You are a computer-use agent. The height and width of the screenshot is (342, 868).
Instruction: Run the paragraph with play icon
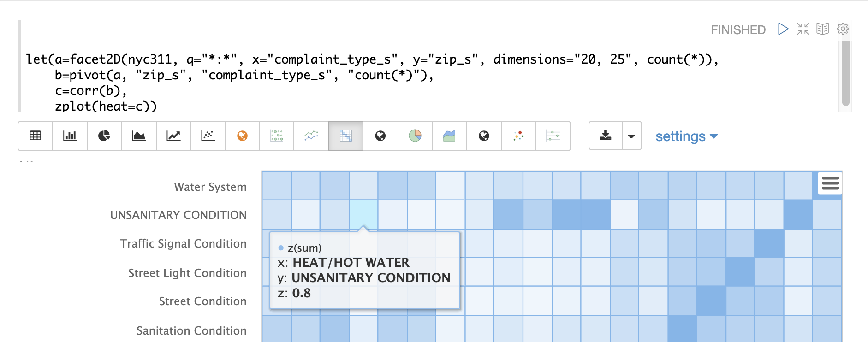783,29
